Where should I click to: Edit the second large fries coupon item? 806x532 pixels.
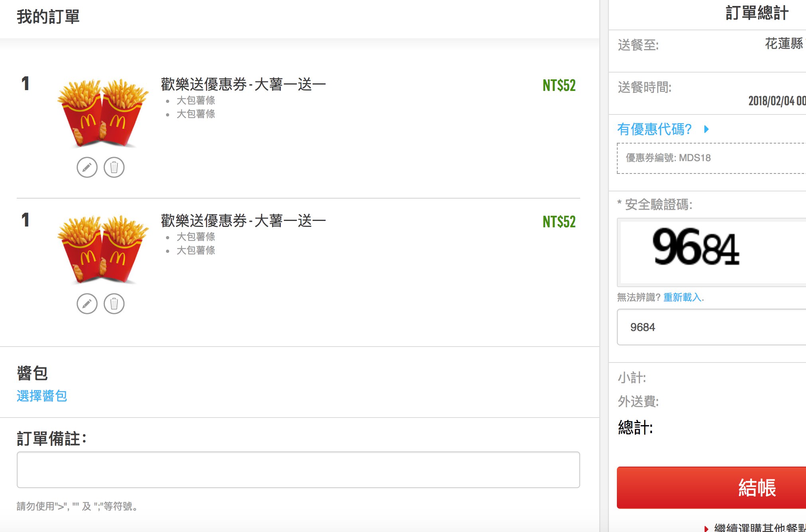pyautogui.click(x=87, y=304)
